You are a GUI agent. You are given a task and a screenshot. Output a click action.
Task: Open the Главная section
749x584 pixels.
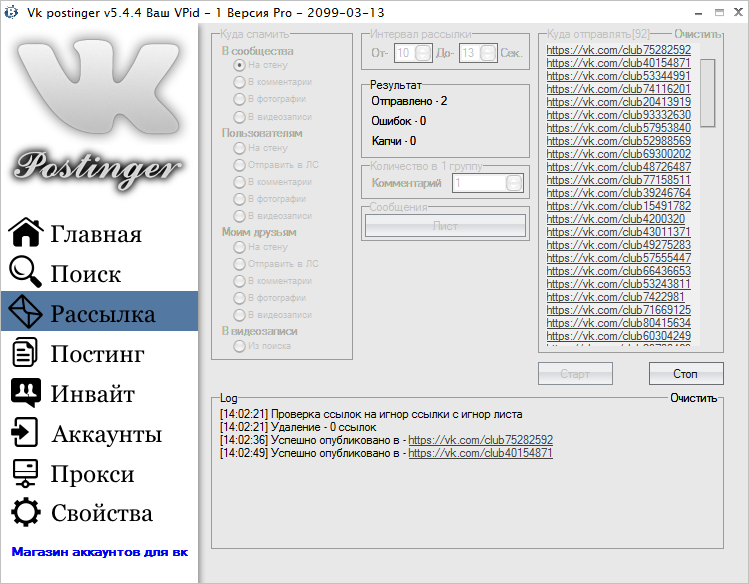(99, 233)
